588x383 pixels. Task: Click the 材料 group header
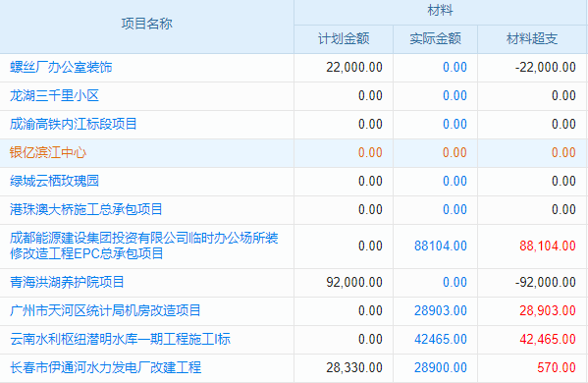tap(440, 10)
